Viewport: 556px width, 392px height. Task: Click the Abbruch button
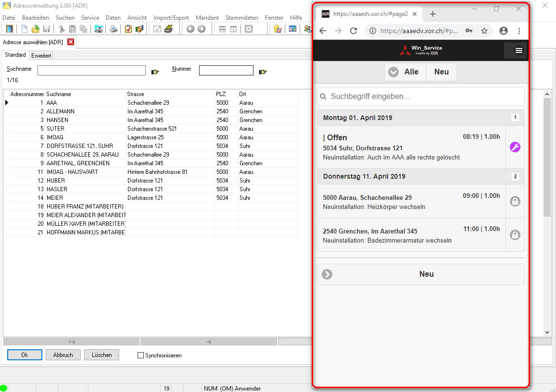[x=63, y=355]
